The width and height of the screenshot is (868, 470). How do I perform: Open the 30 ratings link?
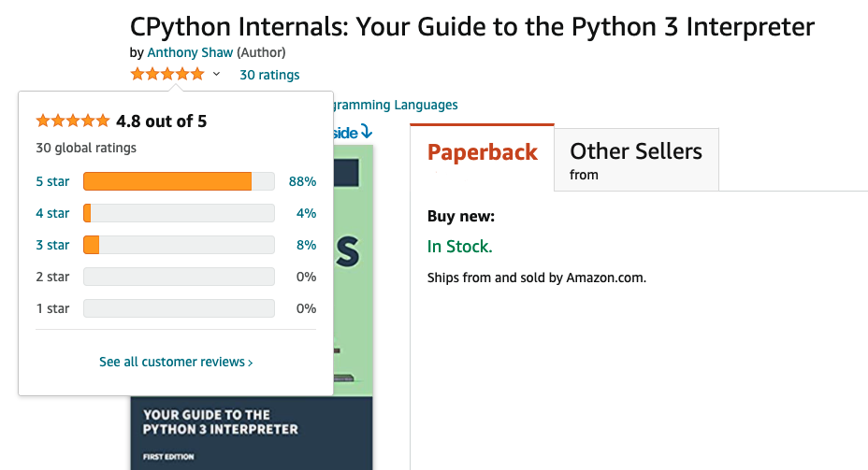[269, 75]
